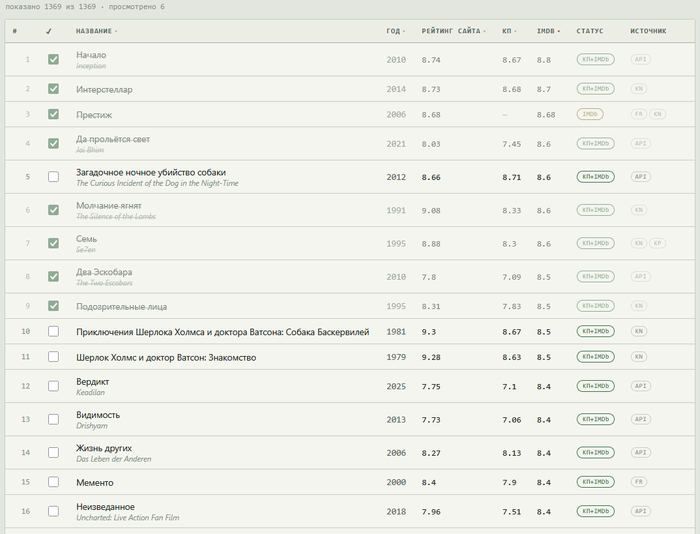Uncheck the watched box for Интерстеллар
This screenshot has height=534, width=700.
[x=53, y=89]
